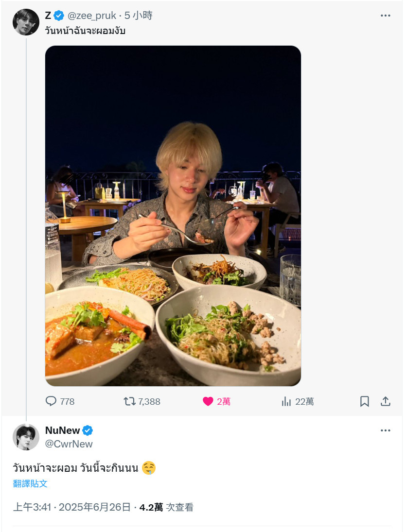407x532 pixels.
Task: Click the @CwrNew handle link
Action: tap(69, 444)
